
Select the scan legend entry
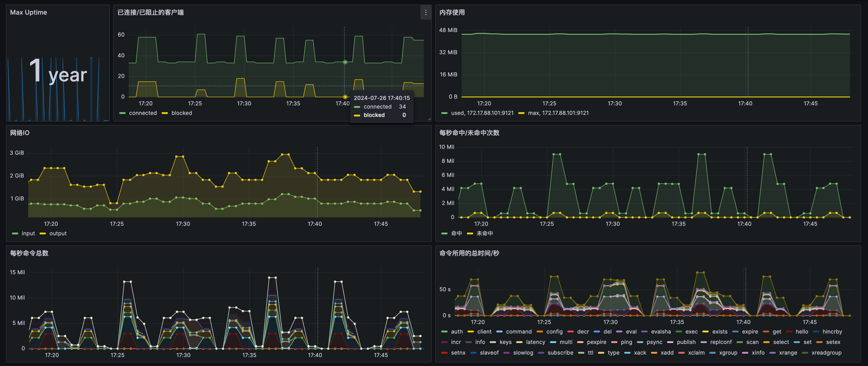click(x=752, y=342)
